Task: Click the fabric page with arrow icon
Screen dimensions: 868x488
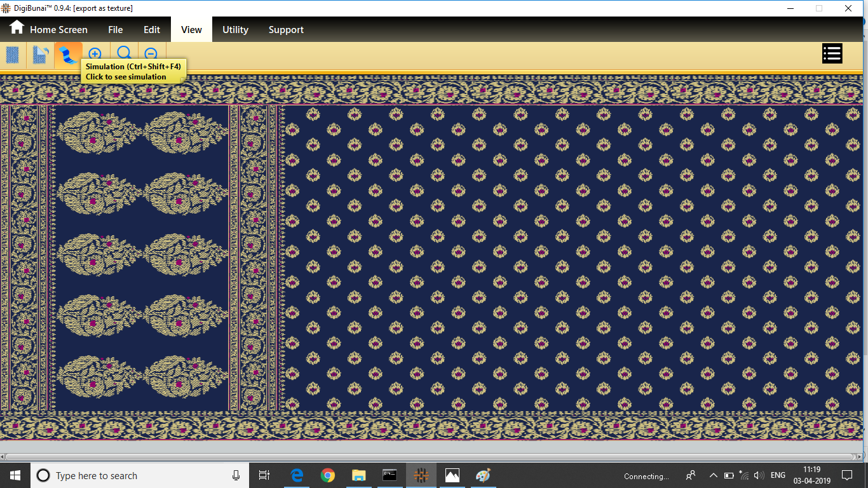Action: click(41, 55)
